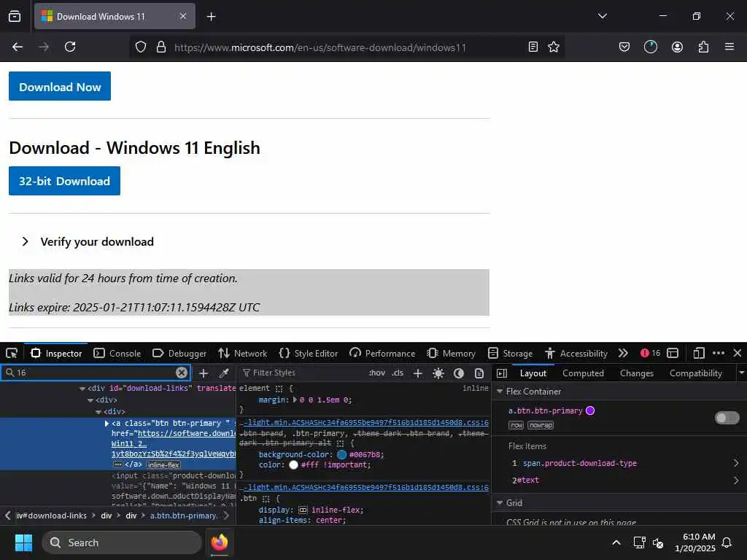
Task: Open the Storage tab
Action: click(510, 354)
